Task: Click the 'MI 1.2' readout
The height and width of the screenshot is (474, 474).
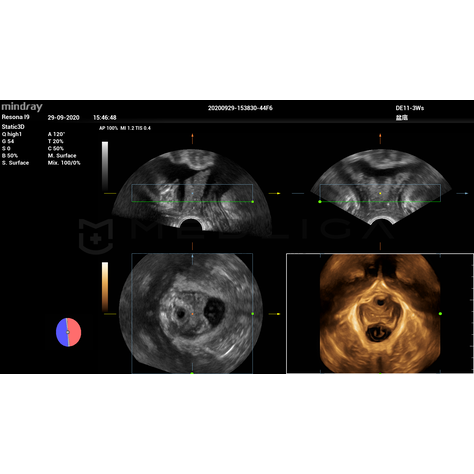Action: (x=127, y=128)
